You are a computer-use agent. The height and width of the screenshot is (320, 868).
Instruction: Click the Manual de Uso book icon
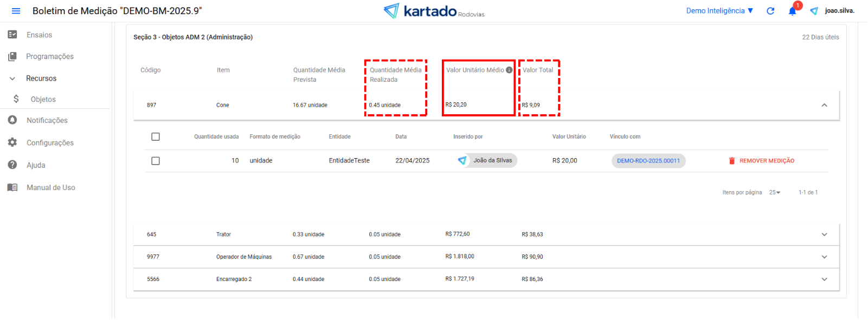pyautogui.click(x=12, y=187)
